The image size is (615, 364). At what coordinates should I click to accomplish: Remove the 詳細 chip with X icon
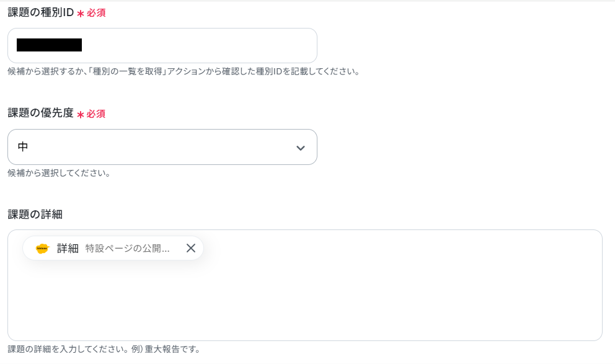point(190,248)
